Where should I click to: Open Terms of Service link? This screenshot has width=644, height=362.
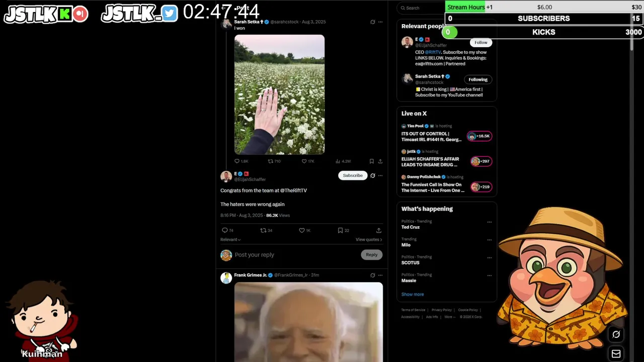pos(413,310)
